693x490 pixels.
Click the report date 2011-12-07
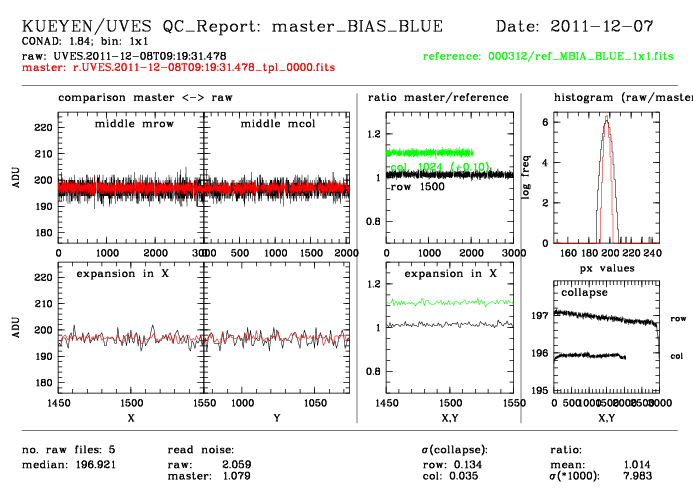pyautogui.click(x=585, y=25)
